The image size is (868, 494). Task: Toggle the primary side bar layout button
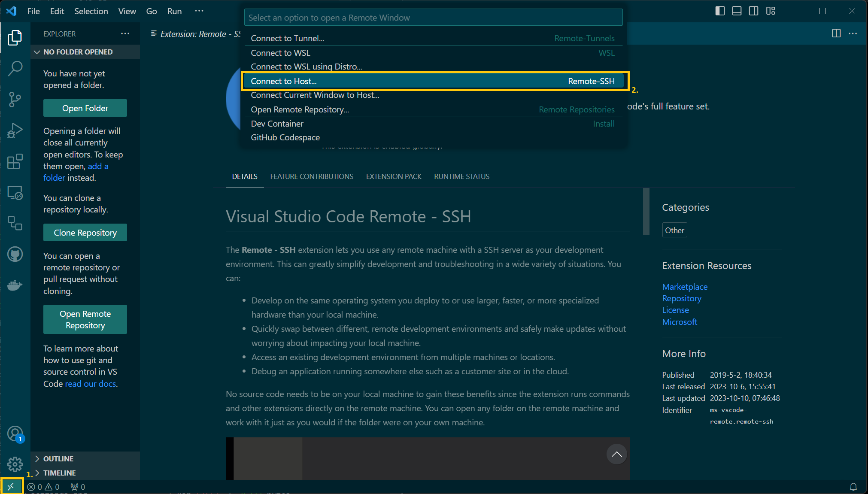click(x=720, y=11)
